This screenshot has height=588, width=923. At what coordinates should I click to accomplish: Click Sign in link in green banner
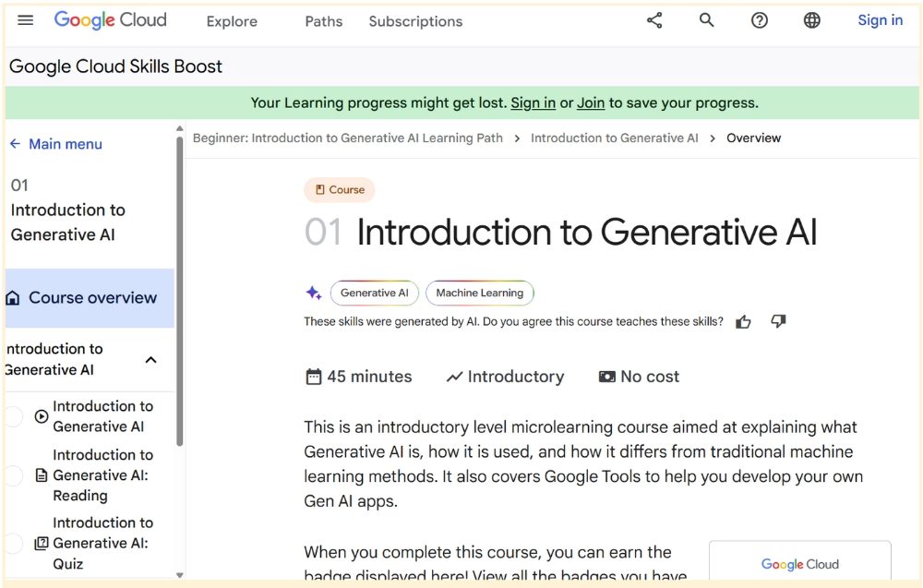[533, 103]
